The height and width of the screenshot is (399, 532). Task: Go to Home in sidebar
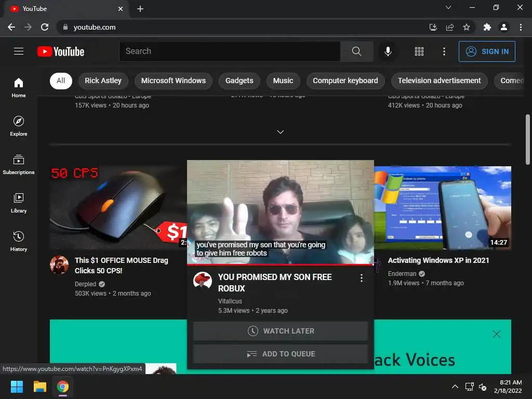tap(19, 87)
